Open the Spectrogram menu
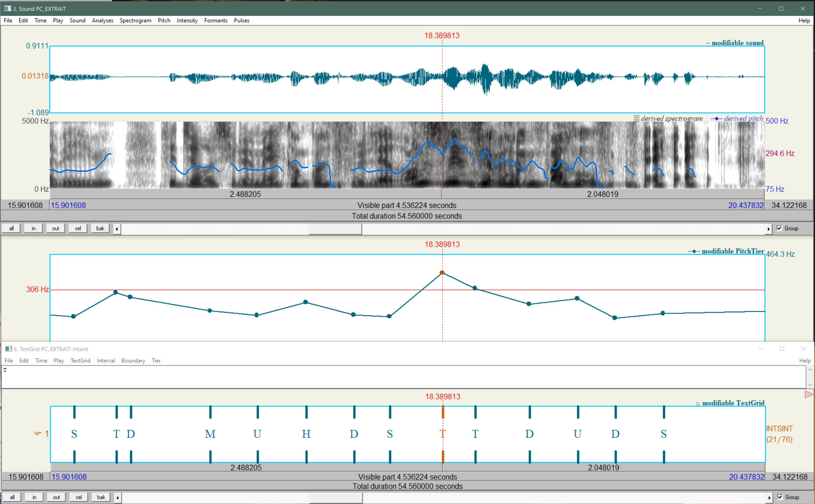The height and width of the screenshot is (504, 815). (x=135, y=20)
